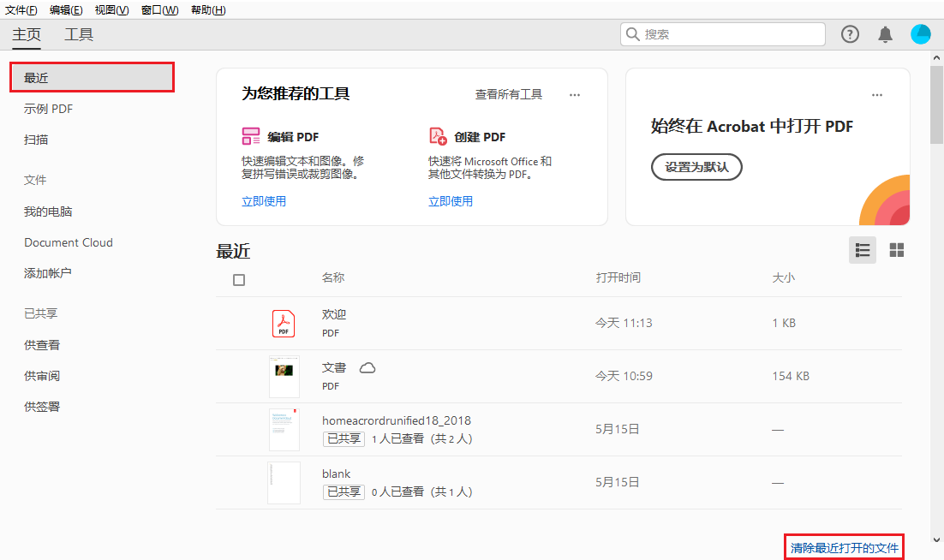Check notifications with the bell icon

click(886, 34)
